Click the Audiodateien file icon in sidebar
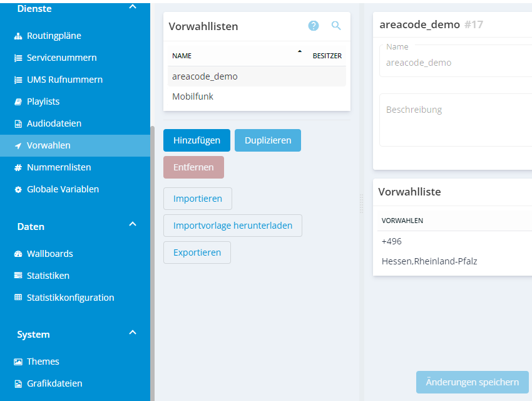Image resolution: width=532 pixels, height=401 pixels. (x=18, y=123)
